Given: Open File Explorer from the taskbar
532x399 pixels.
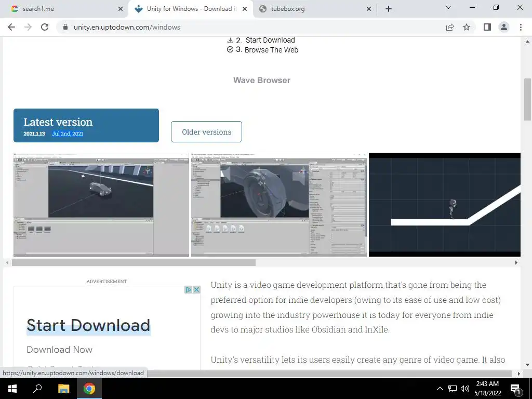Looking at the screenshot, I should 63,389.
